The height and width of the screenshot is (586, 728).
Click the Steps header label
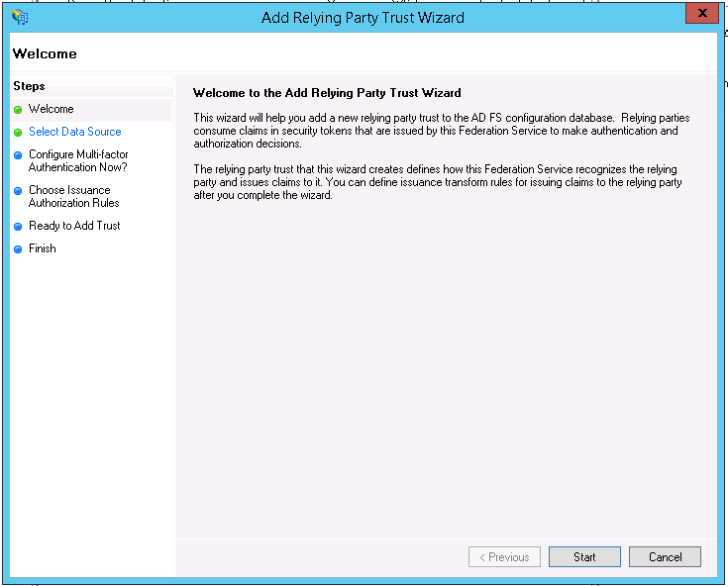[x=29, y=86]
